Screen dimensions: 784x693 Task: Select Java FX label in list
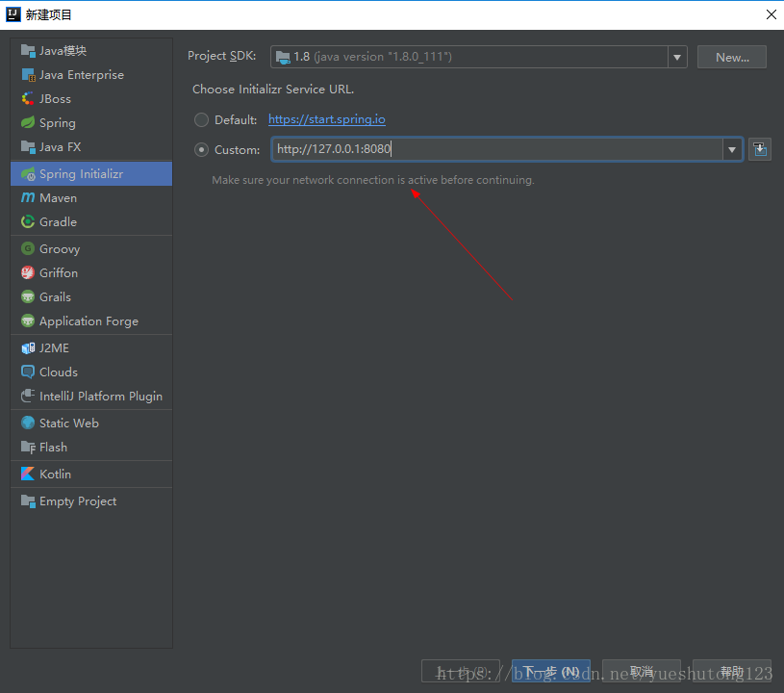60,147
